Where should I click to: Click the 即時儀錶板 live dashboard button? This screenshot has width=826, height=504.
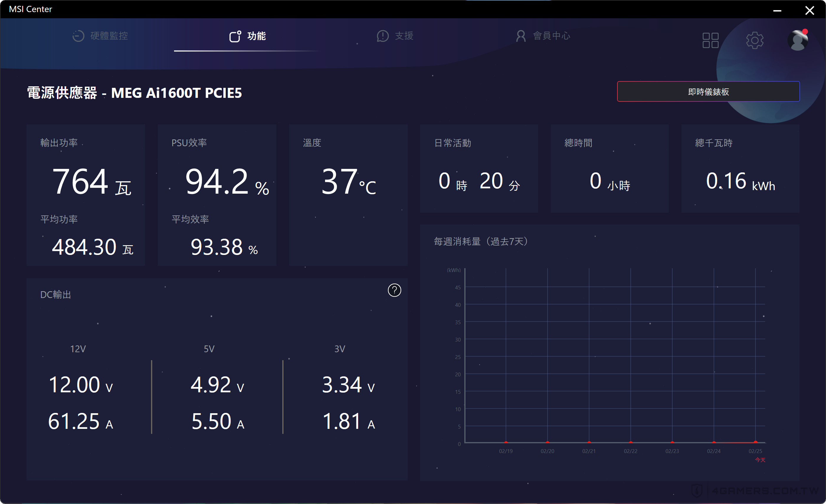tap(708, 91)
